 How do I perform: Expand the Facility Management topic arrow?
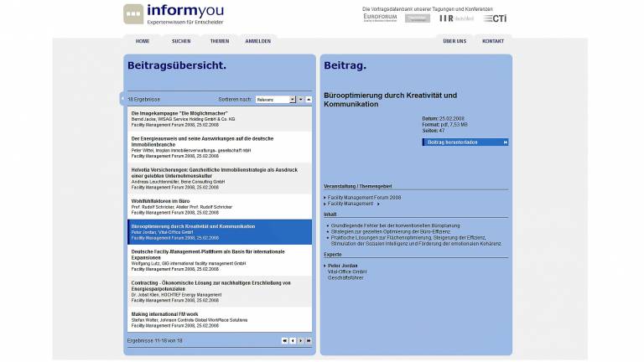click(378, 204)
